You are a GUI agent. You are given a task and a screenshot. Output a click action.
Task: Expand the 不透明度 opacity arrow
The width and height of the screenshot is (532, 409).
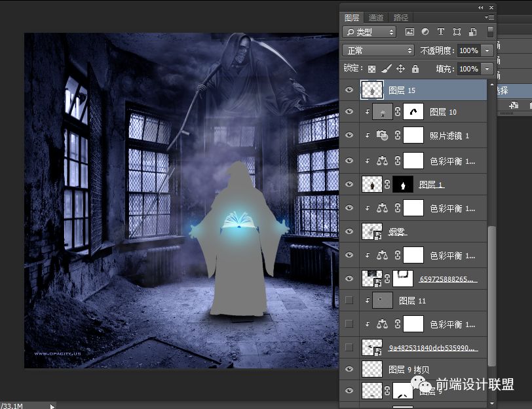click(487, 50)
